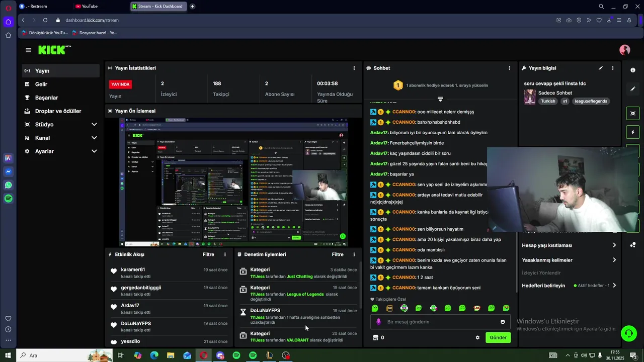Open Denetim Eylemleri options menu
The image size is (644, 362).
tap(354, 254)
